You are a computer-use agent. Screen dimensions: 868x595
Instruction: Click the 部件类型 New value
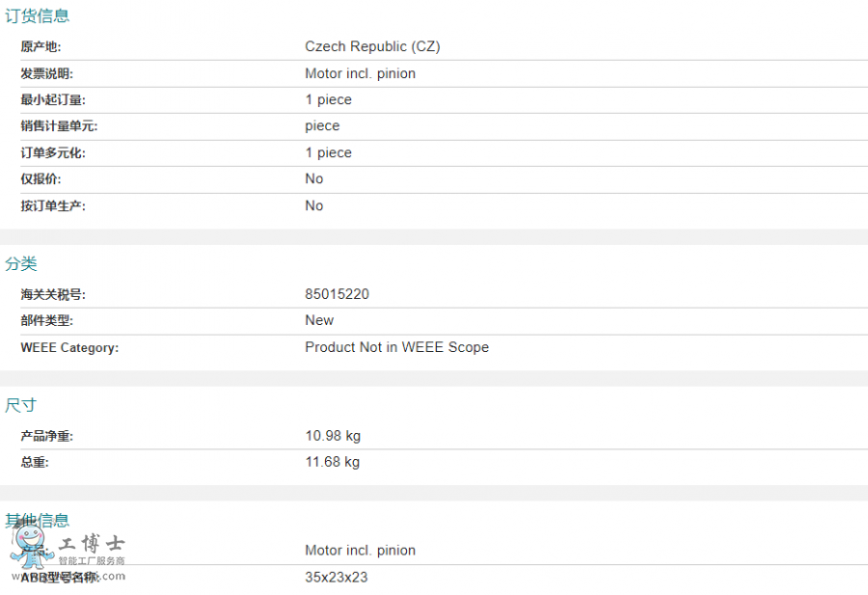click(319, 320)
